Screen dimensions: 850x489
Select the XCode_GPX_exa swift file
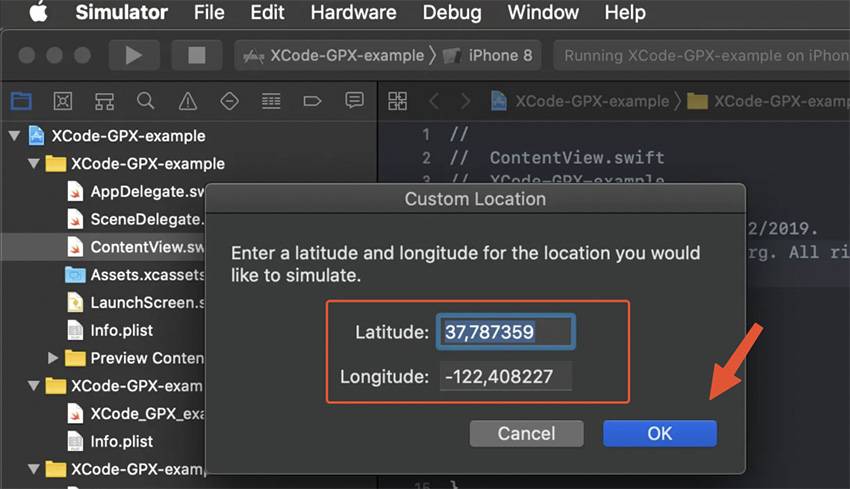(136, 414)
